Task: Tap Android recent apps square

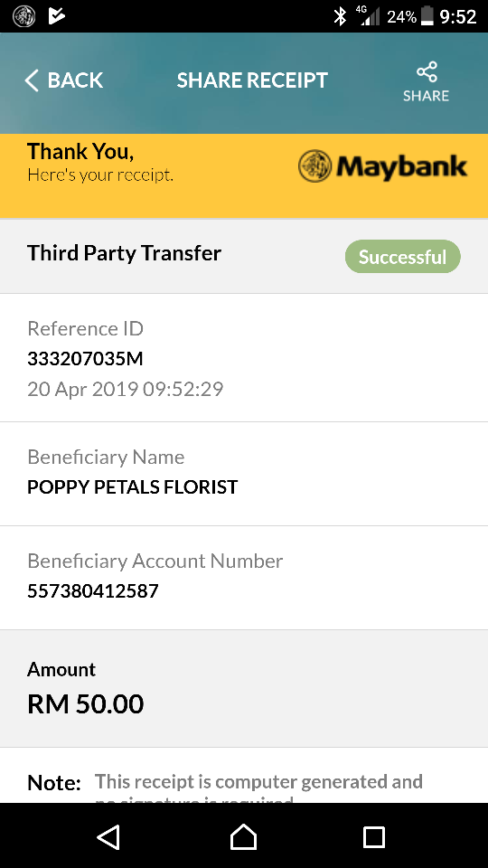Action: coord(373,837)
